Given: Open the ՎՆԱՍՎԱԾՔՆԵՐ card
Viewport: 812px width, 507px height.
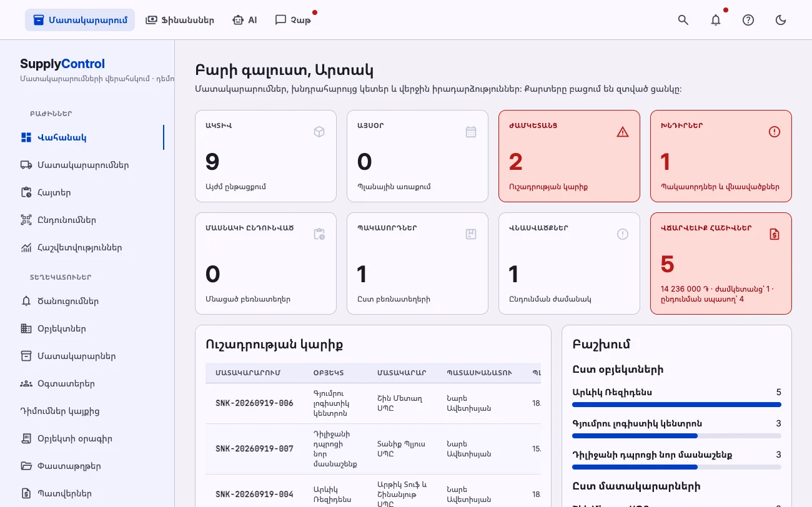Looking at the screenshot, I should (x=569, y=263).
